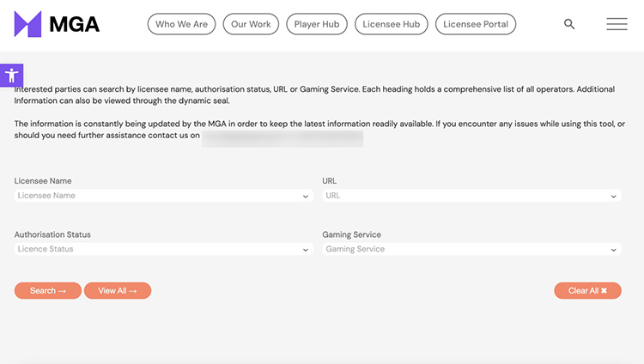Click the Licence Status field
The width and height of the screenshot is (644, 364).
pyautogui.click(x=155, y=249)
